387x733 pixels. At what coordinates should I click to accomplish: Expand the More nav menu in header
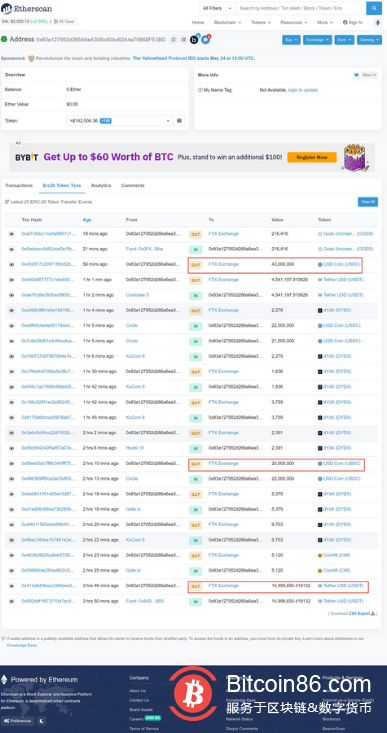coord(325,22)
